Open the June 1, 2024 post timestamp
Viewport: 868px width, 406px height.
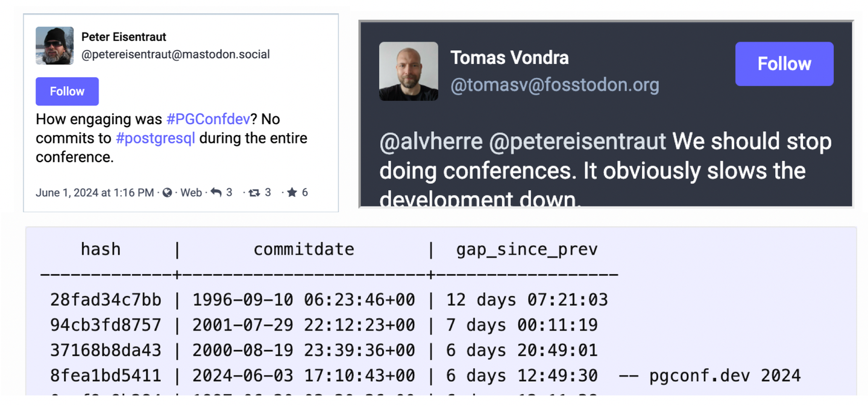(95, 193)
